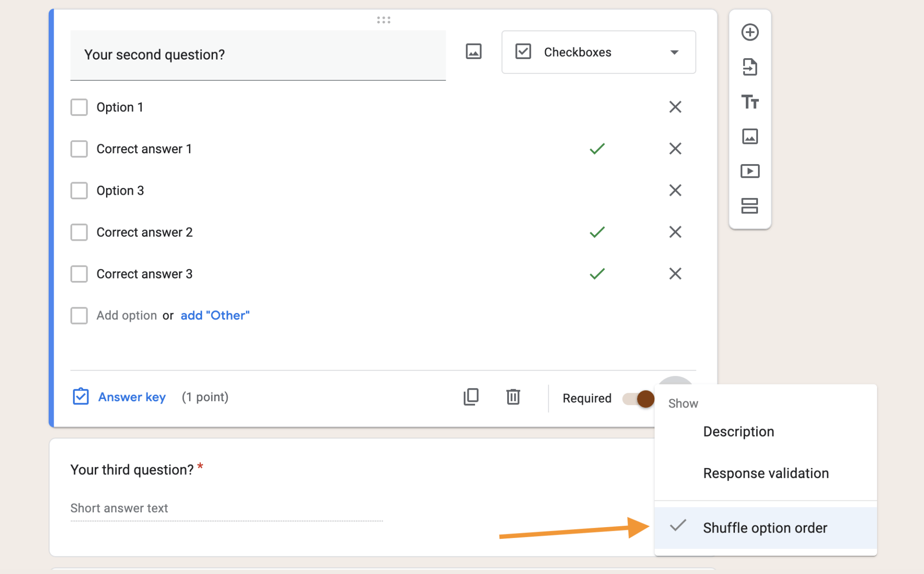Add a new question using the plus icon
The height and width of the screenshot is (574, 924).
(750, 32)
